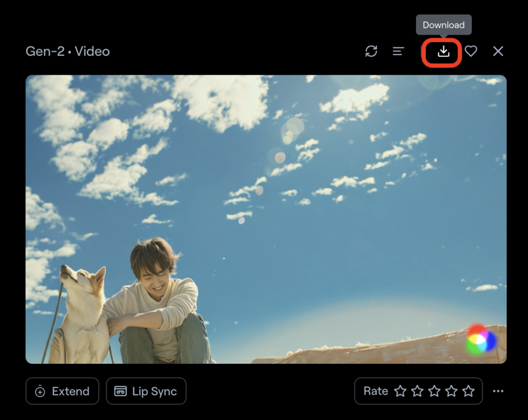
Task: Open the three-dot more options menu
Action: 498,391
